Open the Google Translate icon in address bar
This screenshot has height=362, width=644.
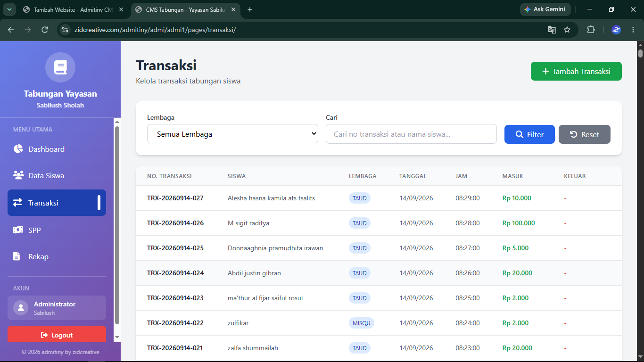[x=552, y=30]
